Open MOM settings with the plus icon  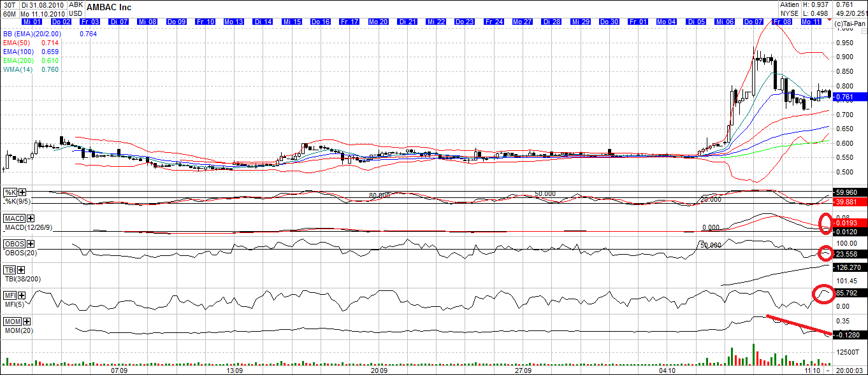pyautogui.click(x=27, y=322)
